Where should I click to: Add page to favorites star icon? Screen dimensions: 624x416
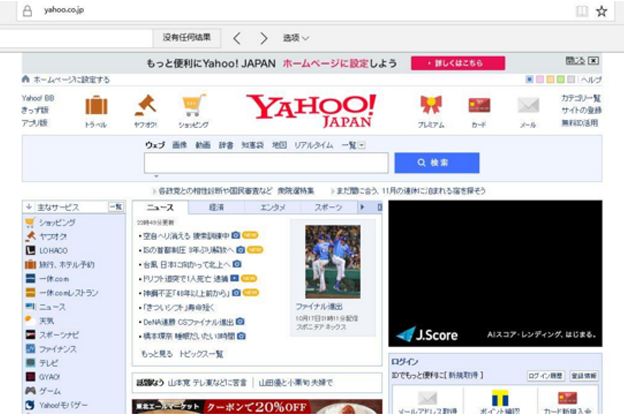tap(601, 11)
